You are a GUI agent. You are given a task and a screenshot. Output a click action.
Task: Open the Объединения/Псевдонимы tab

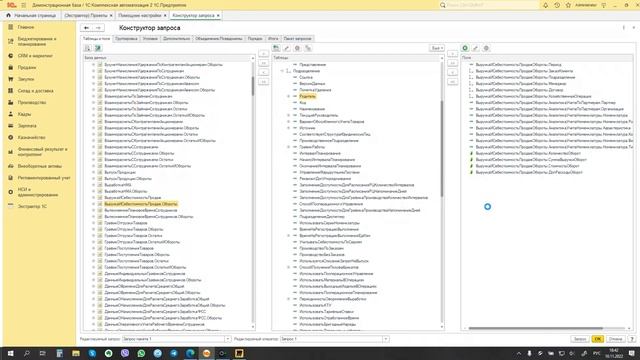(x=218, y=38)
